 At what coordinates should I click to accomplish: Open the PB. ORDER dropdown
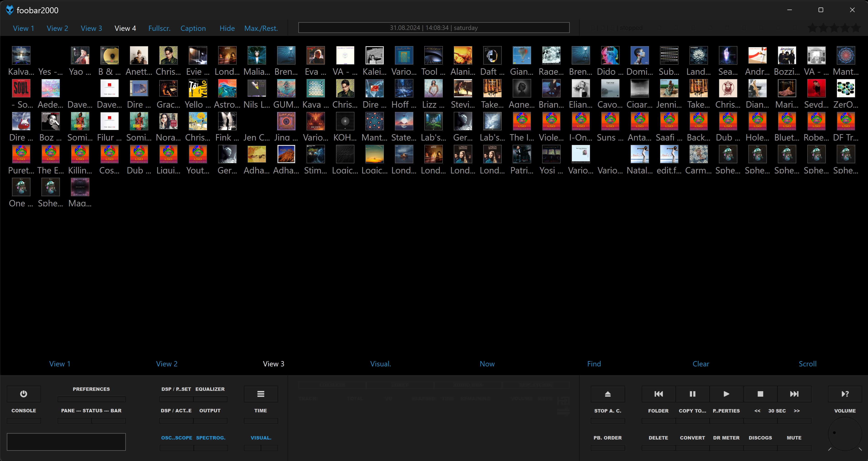tap(608, 438)
